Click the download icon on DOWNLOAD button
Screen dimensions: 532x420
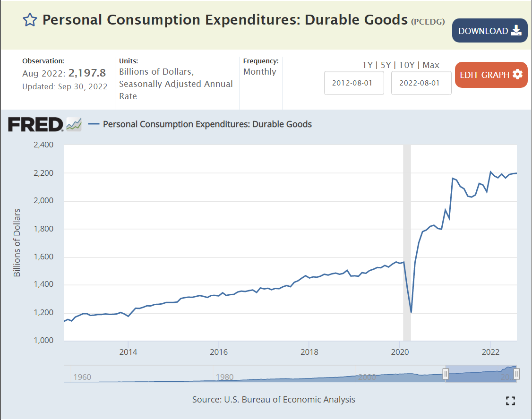pos(516,31)
